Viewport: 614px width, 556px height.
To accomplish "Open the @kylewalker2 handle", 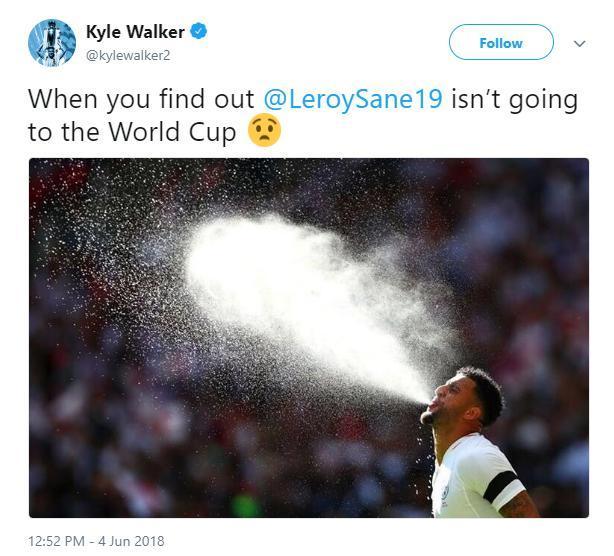I will [128, 56].
